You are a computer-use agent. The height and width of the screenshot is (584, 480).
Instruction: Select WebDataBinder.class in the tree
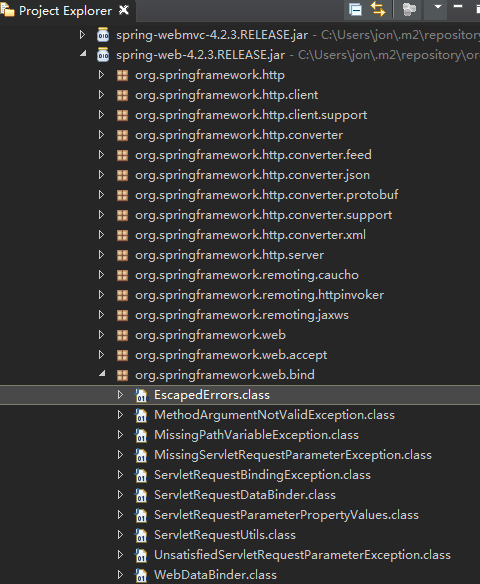(x=215, y=575)
